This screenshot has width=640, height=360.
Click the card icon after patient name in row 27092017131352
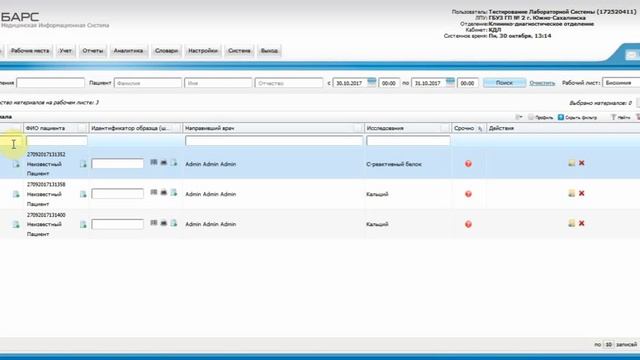83,164
